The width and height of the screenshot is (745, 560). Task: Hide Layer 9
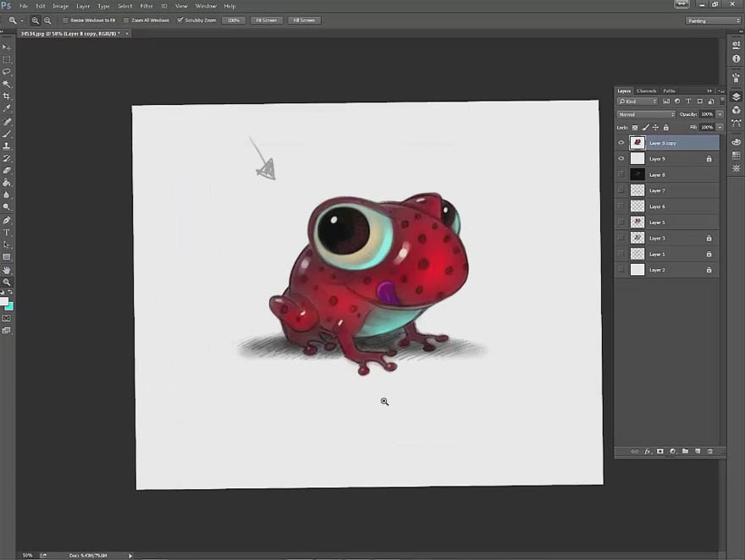click(x=621, y=159)
